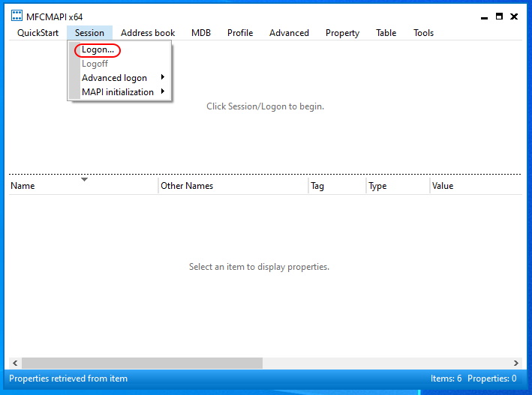Image resolution: width=532 pixels, height=395 pixels.
Task: Click the horizontal scrollbar left arrow
Action: [15, 363]
